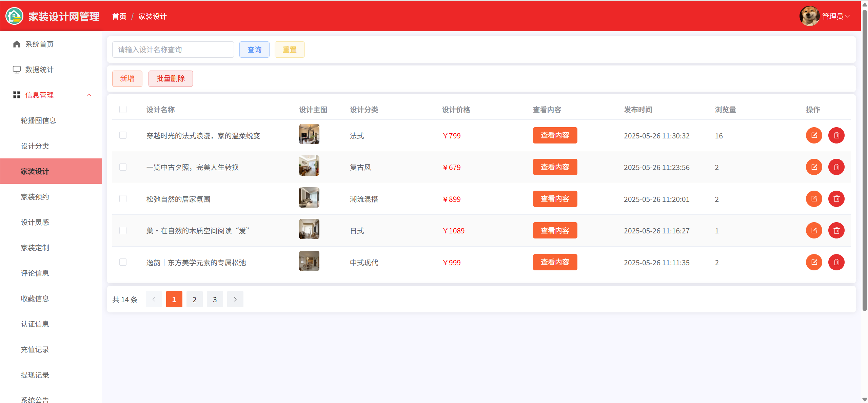Click edit icon for the 法式 design row
Viewport: 868px width, 403px height.
(814, 135)
